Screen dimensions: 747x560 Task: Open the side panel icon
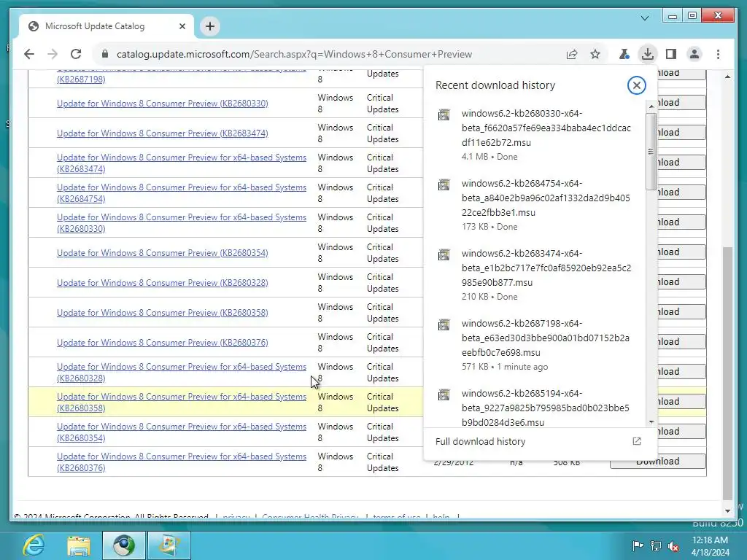pos(671,54)
